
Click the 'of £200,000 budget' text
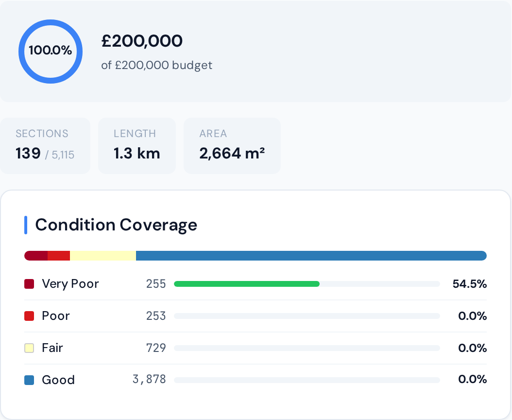157,65
